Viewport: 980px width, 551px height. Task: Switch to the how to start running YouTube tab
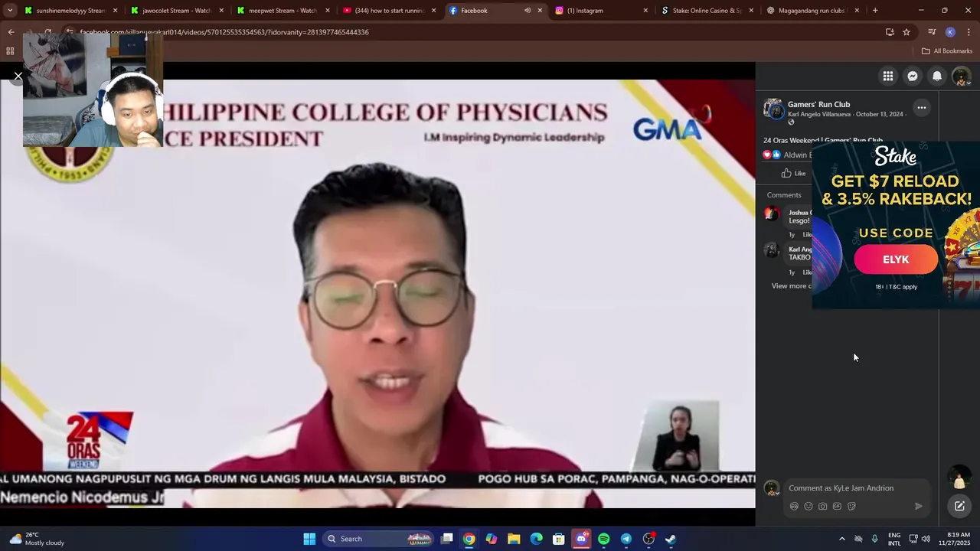tap(388, 11)
